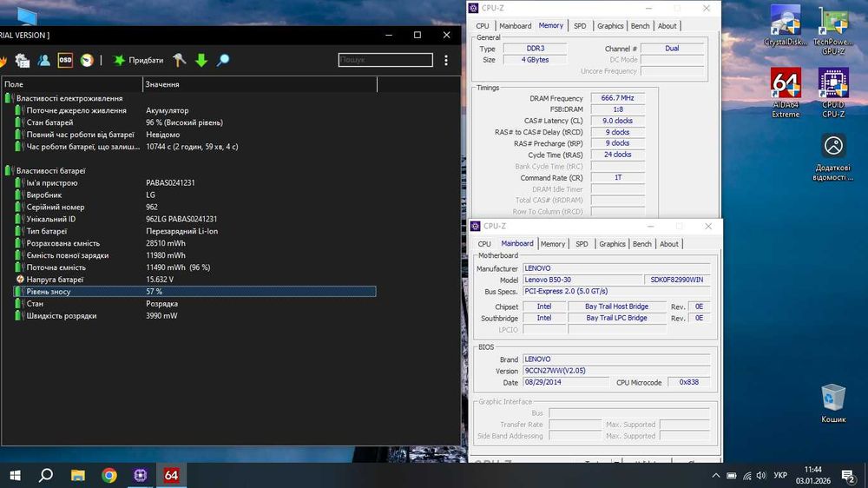868x488 pixels.
Task: Switch to AIDA64 taskbar button
Action: click(x=171, y=475)
